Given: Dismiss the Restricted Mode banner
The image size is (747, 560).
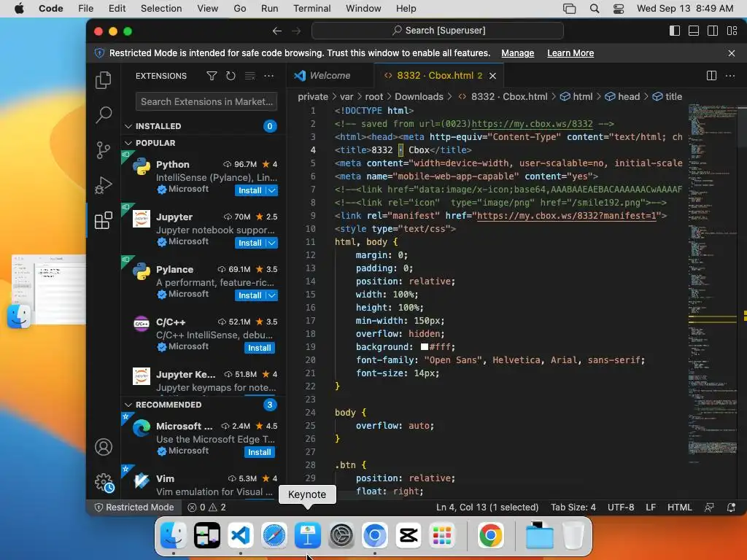Looking at the screenshot, I should (731, 53).
